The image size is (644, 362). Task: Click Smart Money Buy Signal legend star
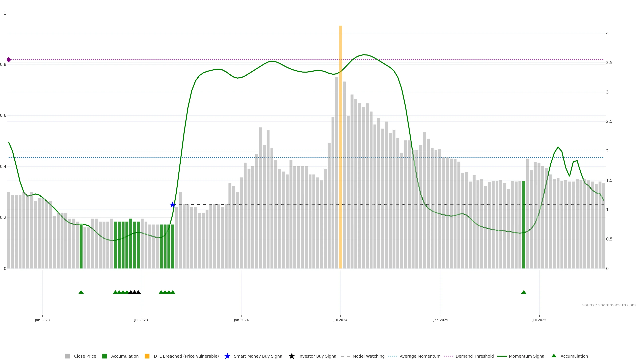point(227,356)
